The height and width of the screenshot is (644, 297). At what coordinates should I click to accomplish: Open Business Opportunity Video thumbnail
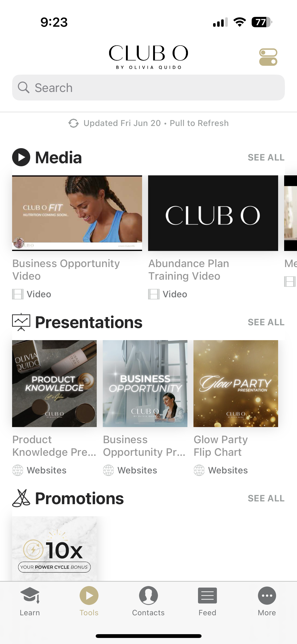coord(77,213)
